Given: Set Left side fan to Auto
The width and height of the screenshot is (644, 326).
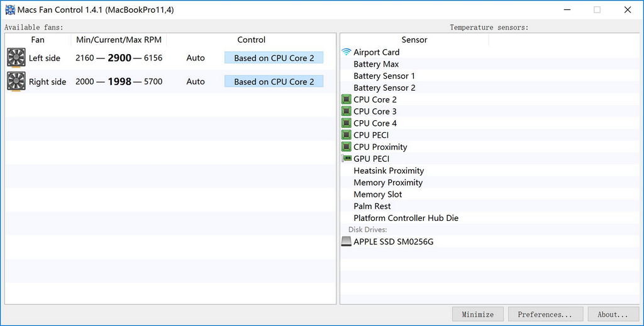Looking at the screenshot, I should click(x=196, y=58).
